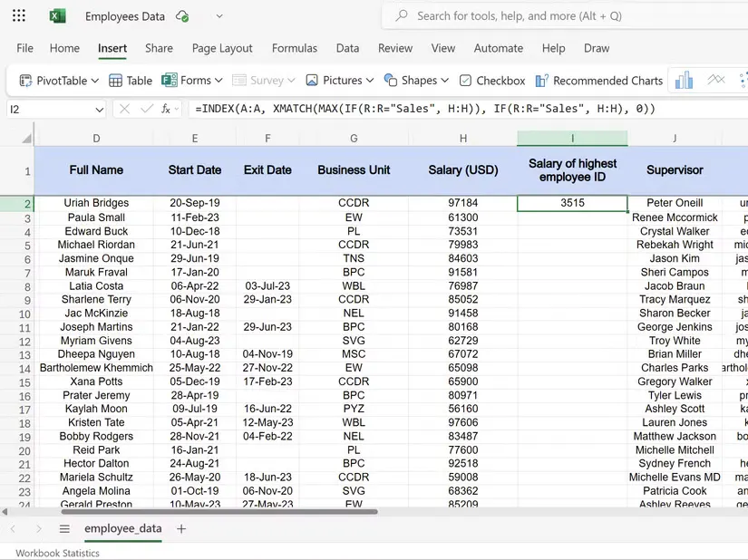The width and height of the screenshot is (748, 560).
Task: Open the PivotTable tool
Action: tap(56, 80)
